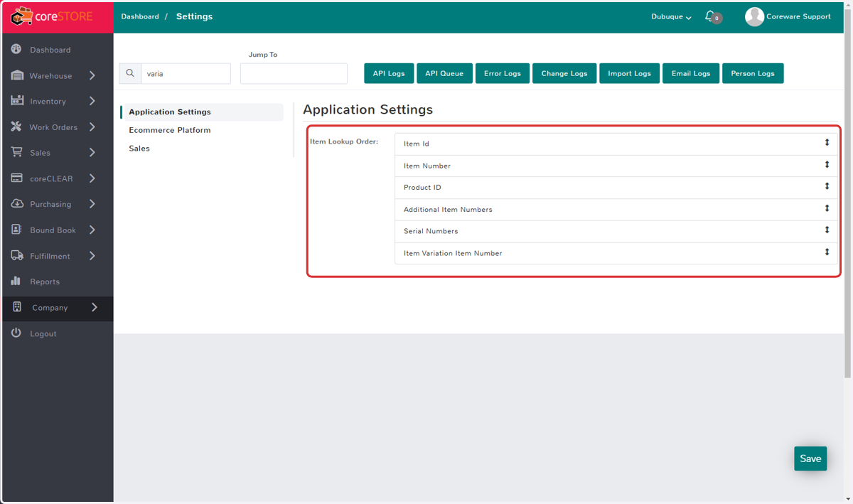The width and height of the screenshot is (853, 504).
Task: Open the API Queue
Action: 444,73
